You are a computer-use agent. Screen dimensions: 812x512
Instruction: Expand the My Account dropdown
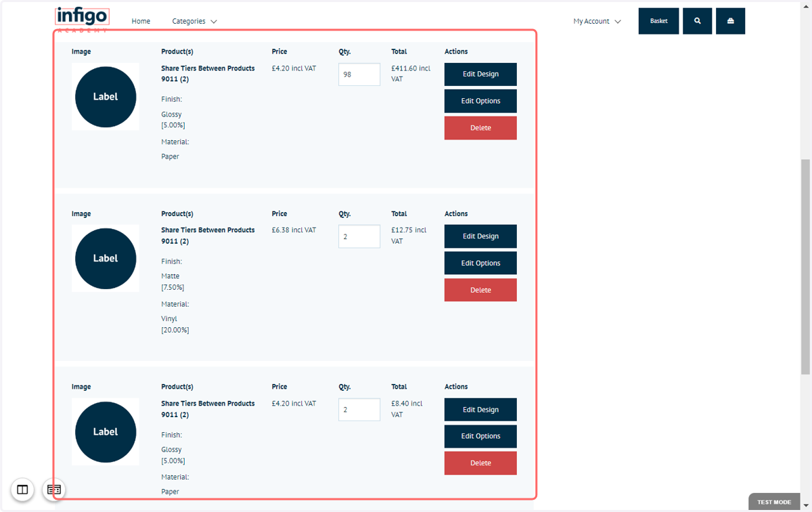click(597, 21)
